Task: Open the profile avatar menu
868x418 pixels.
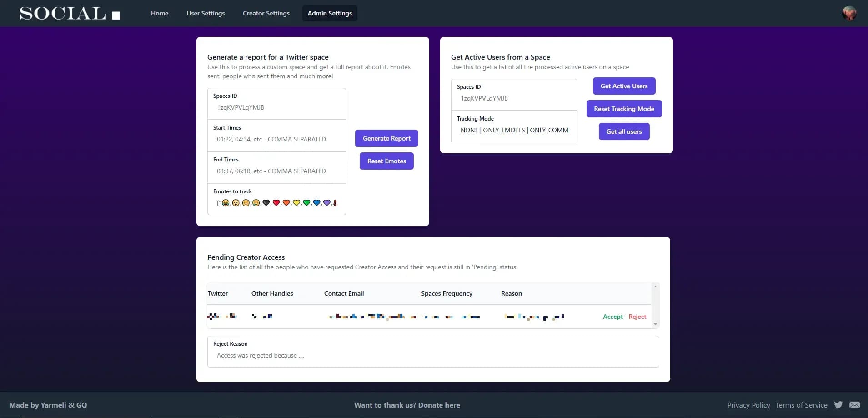Action: click(848, 13)
